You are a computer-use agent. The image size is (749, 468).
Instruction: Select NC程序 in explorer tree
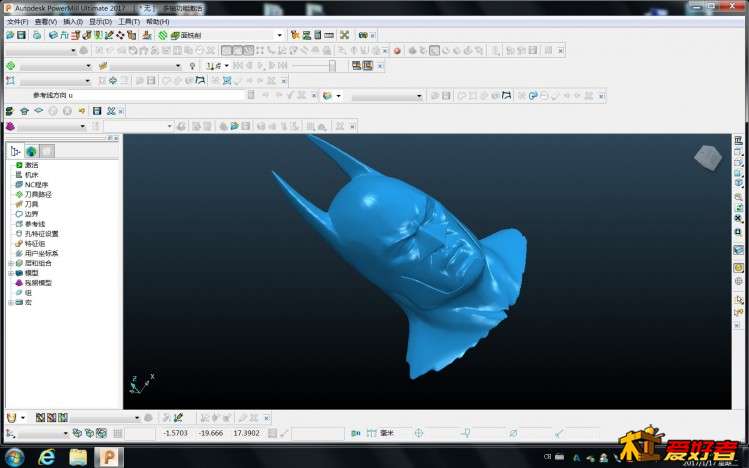point(36,185)
